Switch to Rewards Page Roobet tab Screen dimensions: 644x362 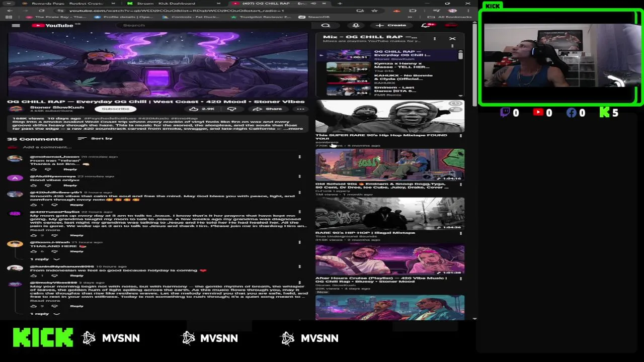[70, 4]
